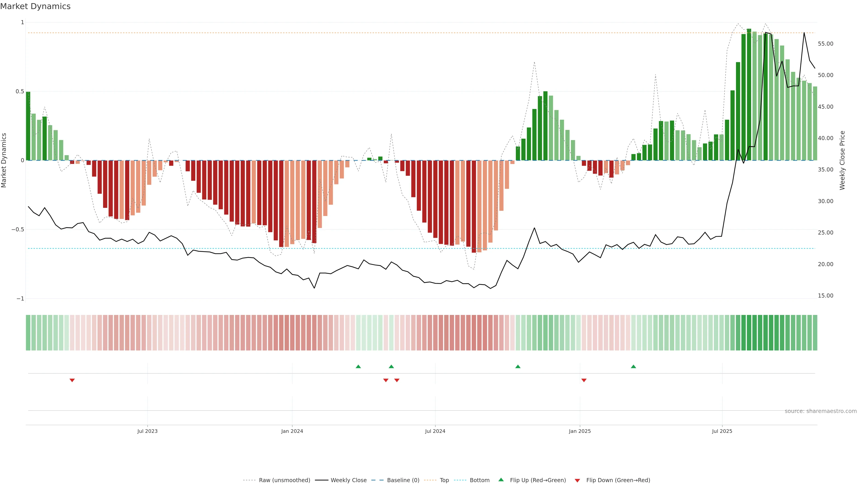Click the rightmost green flip-up triangle marker
This screenshot has width=868, height=488.
[x=633, y=366]
